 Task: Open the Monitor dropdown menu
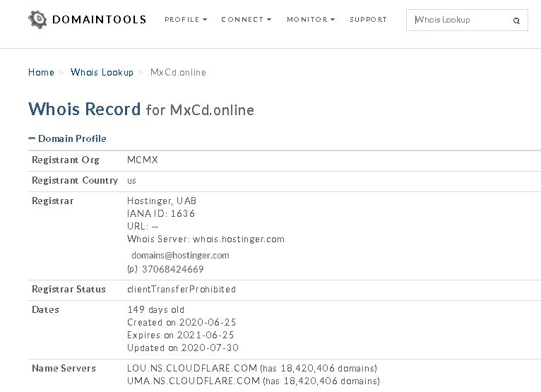coord(311,20)
